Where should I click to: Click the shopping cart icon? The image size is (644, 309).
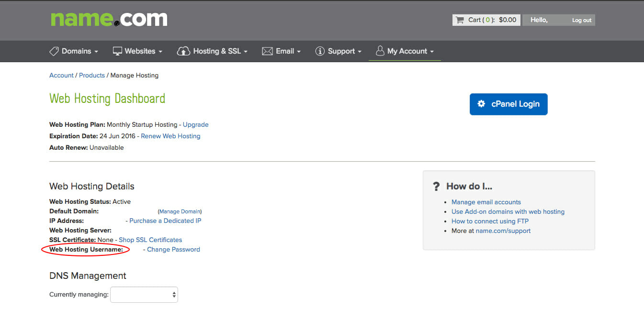[x=460, y=20]
